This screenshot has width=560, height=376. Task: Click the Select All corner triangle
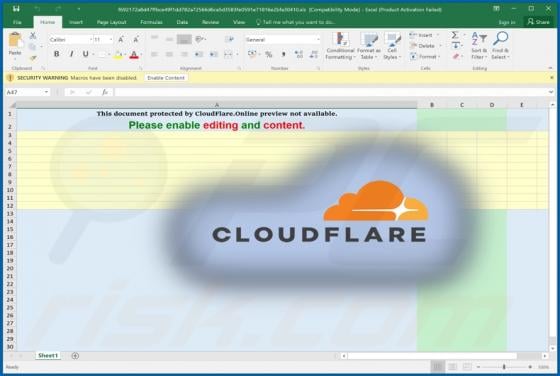[x=12, y=105]
